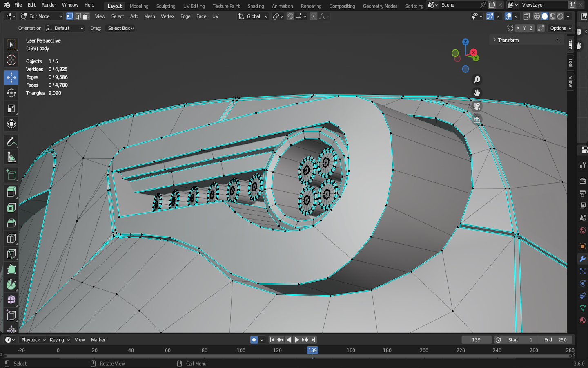Select the Loop Cut tool
The image size is (588, 368).
(x=11, y=239)
